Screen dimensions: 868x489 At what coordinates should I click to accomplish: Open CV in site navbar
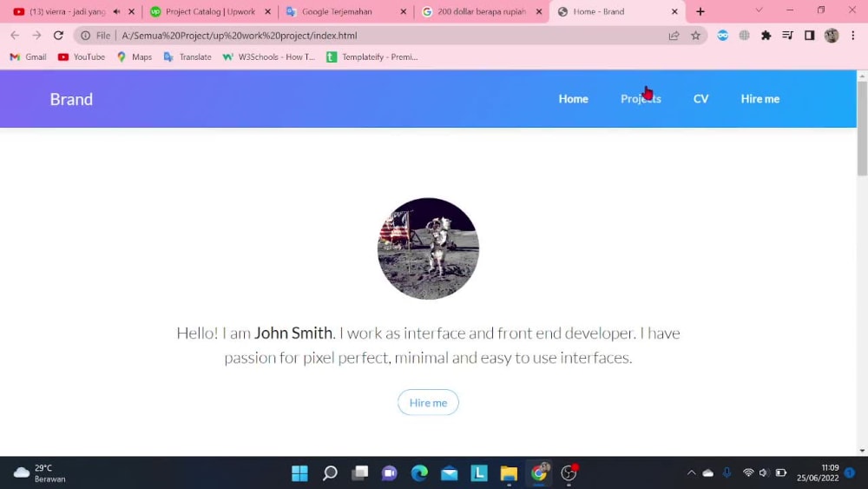(700, 99)
